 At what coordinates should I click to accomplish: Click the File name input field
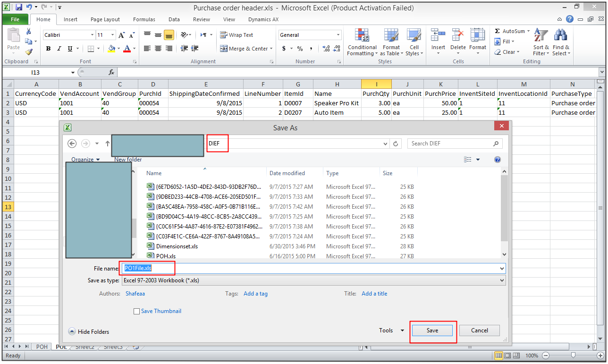click(313, 268)
